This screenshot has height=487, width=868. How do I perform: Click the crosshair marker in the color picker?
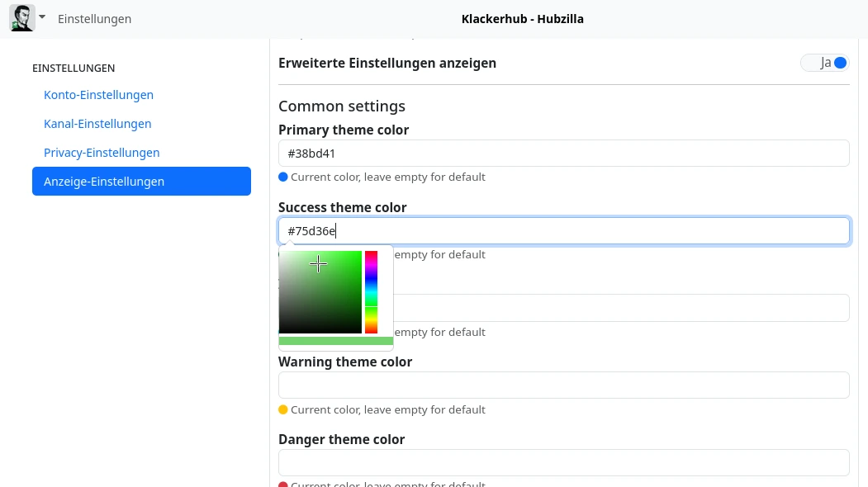point(319,264)
